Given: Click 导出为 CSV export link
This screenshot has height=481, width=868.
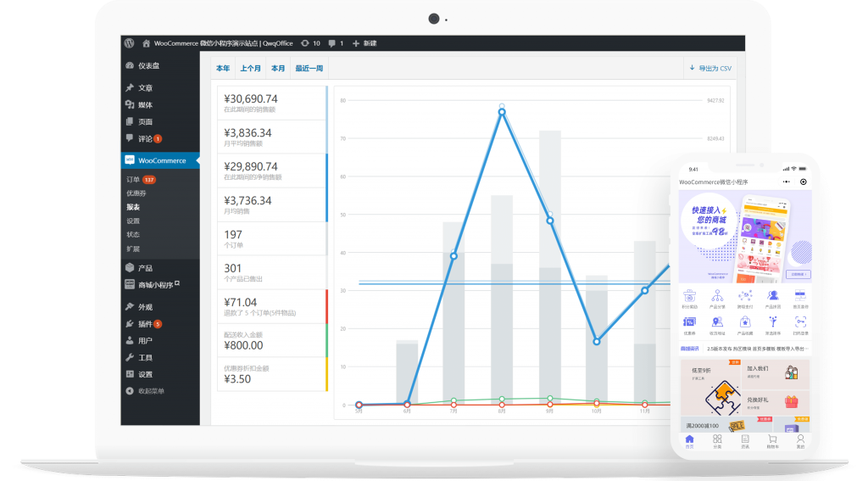Looking at the screenshot, I should tap(710, 68).
